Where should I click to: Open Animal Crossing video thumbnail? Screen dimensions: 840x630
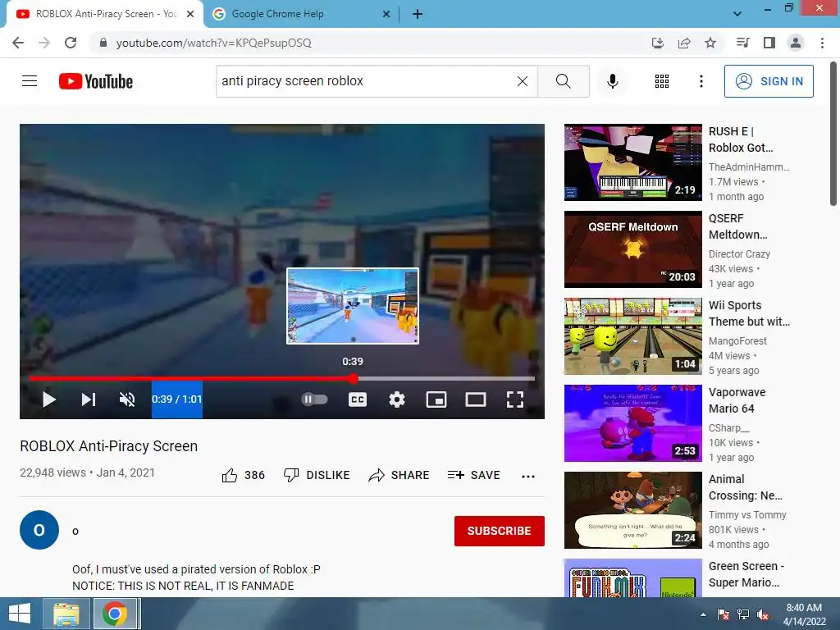coord(632,510)
